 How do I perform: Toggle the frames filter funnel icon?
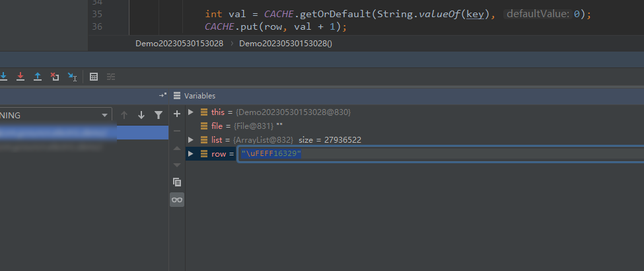159,115
